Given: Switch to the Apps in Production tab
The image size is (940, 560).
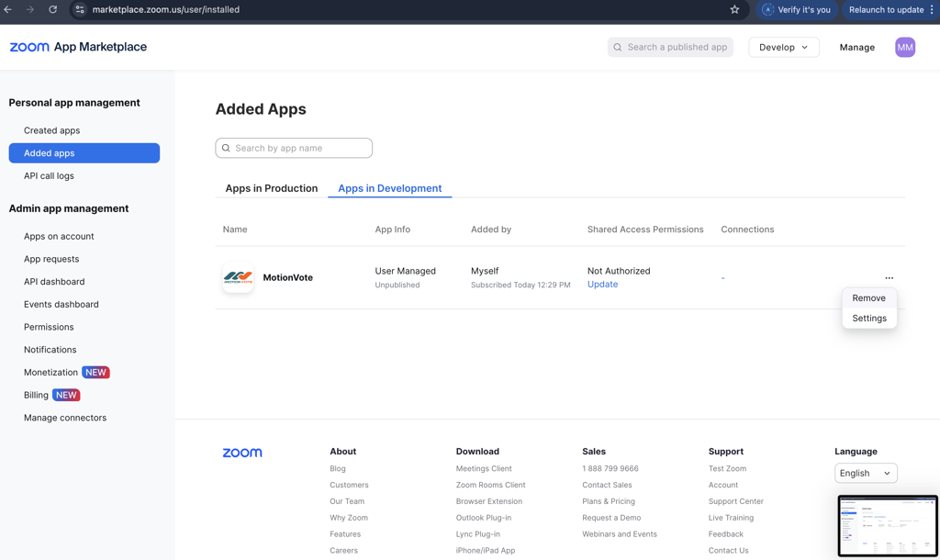Looking at the screenshot, I should 272,188.
